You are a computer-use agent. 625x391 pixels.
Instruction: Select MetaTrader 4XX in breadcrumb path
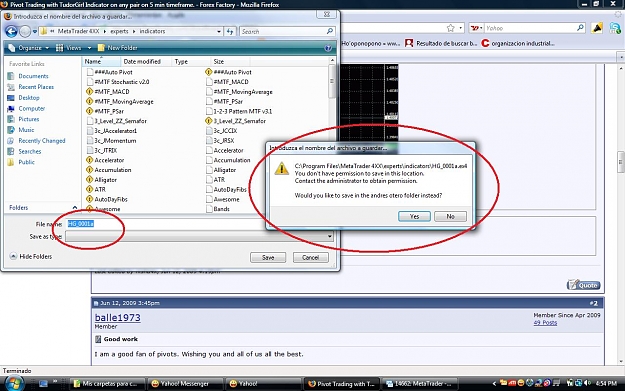(x=78, y=31)
